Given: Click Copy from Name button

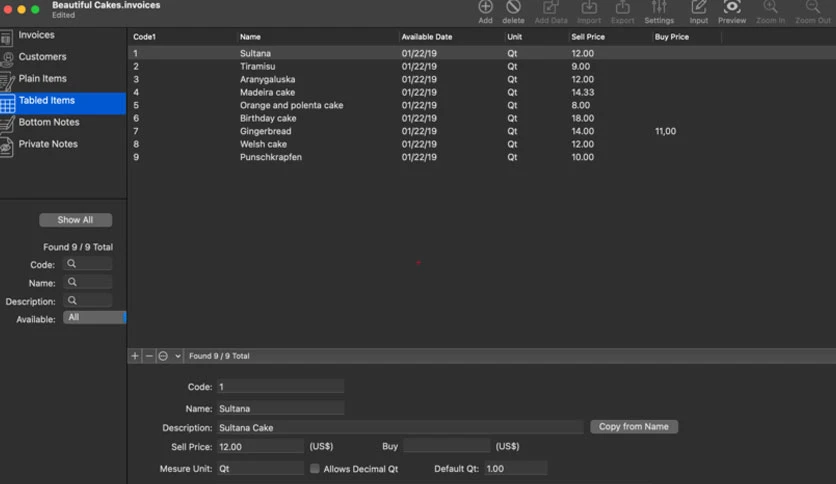Looking at the screenshot, I should tap(634, 427).
